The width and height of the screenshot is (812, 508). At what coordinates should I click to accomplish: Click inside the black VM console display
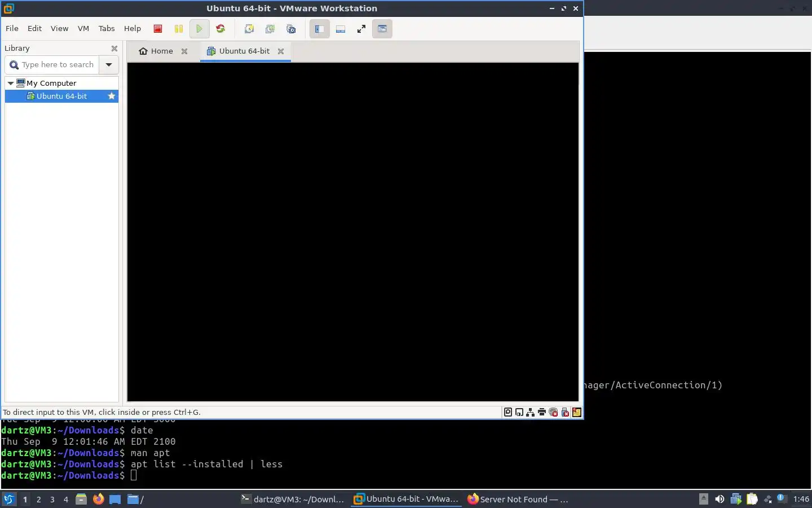[353, 232]
